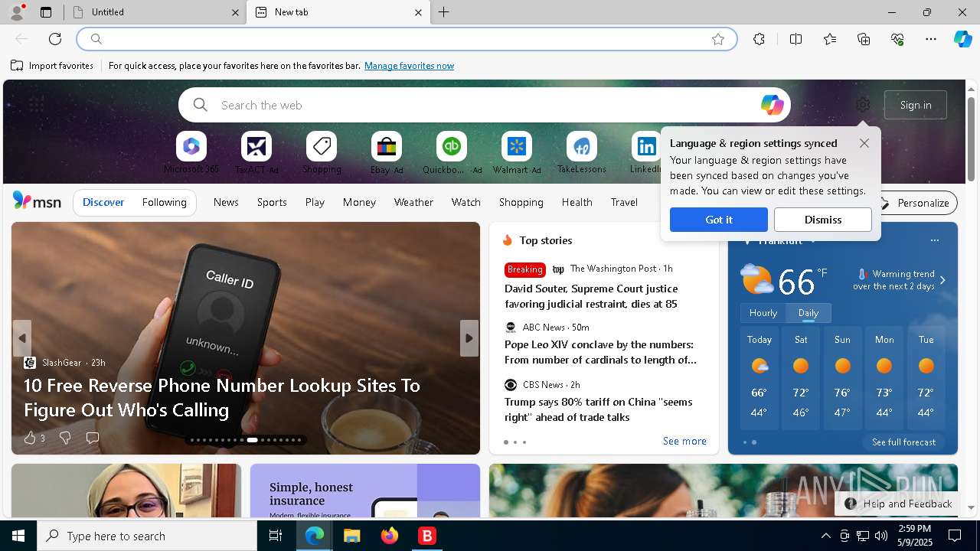Screen dimensions: 980x551
Task: Open File Explorer from taskbar
Action: click(351, 536)
